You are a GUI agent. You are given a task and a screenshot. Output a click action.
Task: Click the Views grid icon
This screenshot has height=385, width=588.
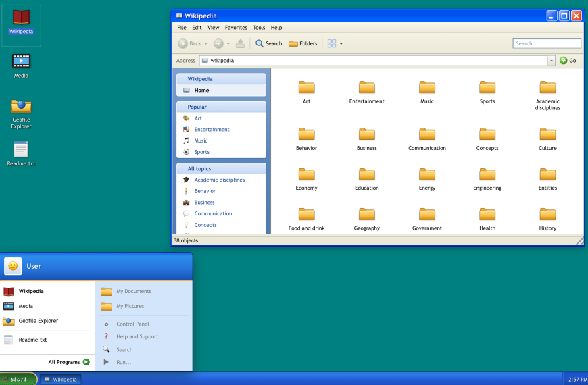pos(331,43)
